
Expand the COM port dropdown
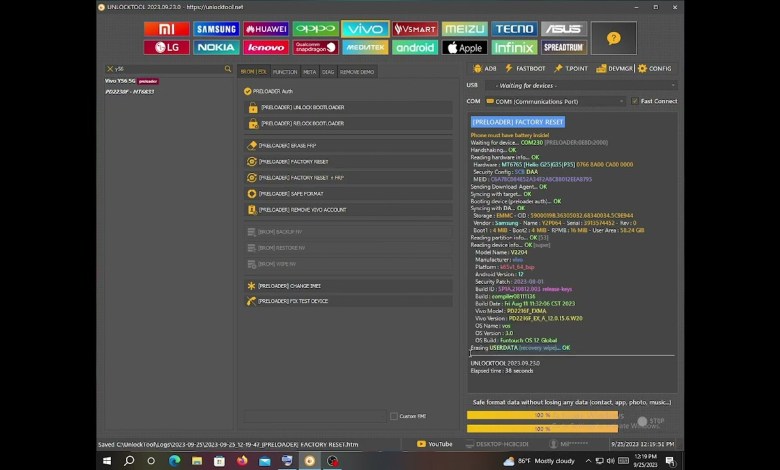click(x=555, y=101)
